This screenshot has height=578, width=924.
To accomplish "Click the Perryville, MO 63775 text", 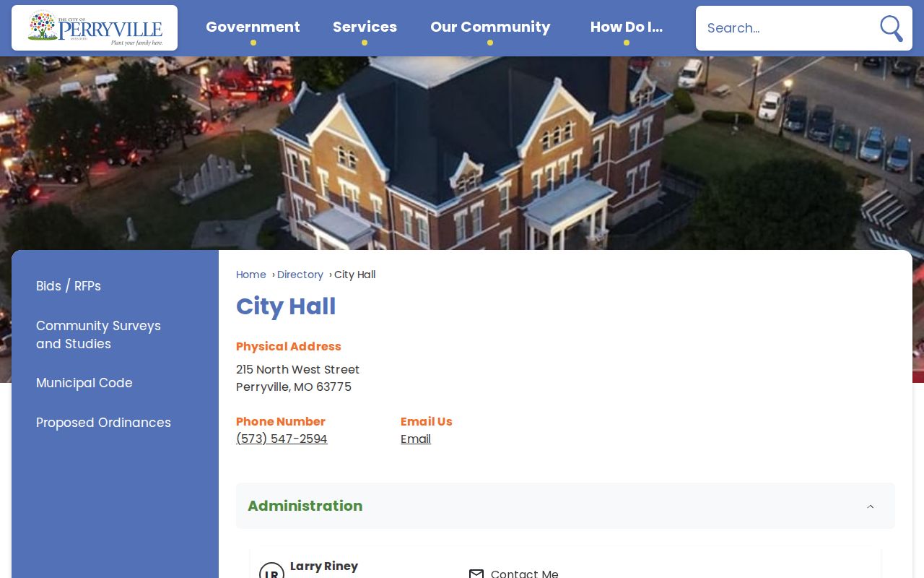I will pos(294,387).
